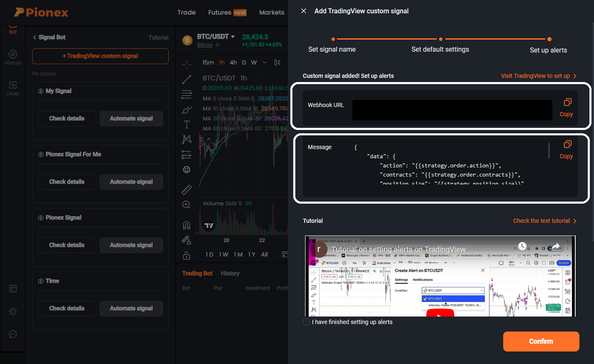The height and width of the screenshot is (364, 594).
Task: Open the Trade menu
Action: pos(186,12)
